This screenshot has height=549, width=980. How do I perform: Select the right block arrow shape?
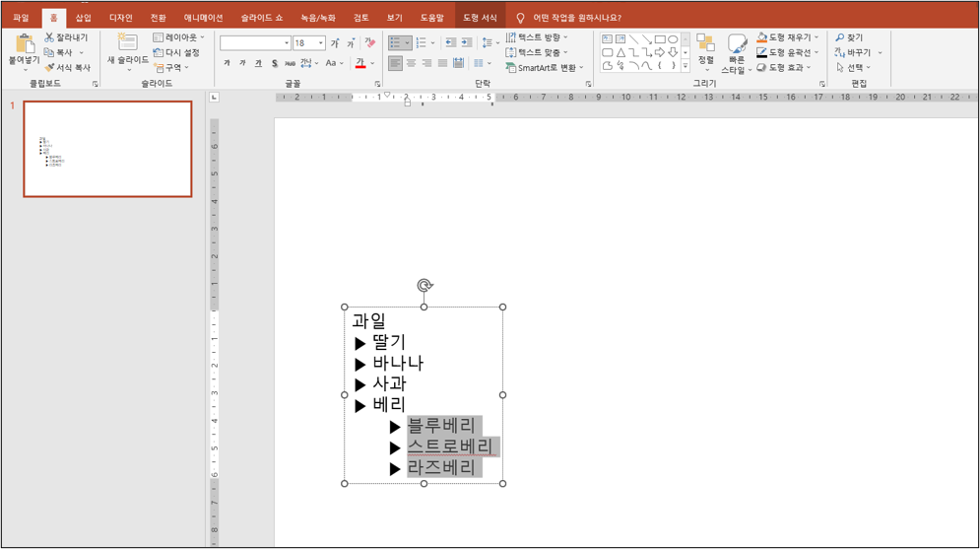pyautogui.click(x=660, y=52)
